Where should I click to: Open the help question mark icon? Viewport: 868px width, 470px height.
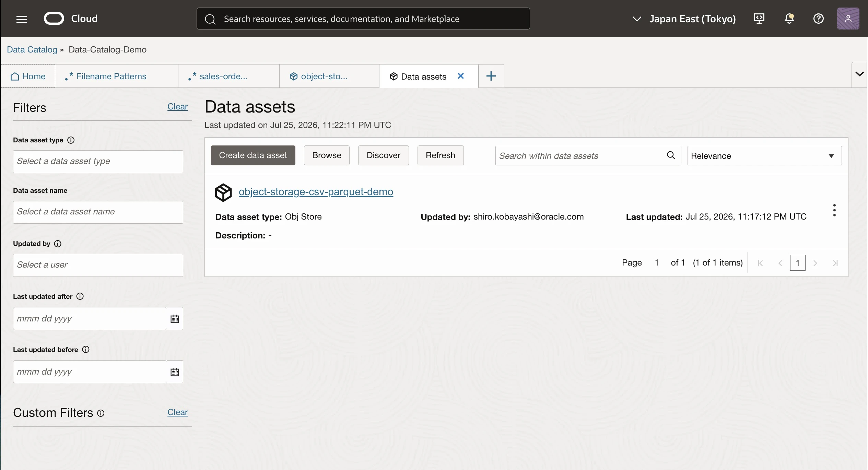point(819,19)
